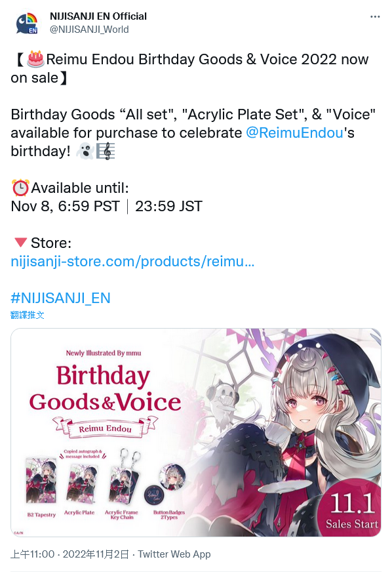Click the birthday cake emoji in the headline
The image size is (392, 572).
click(36, 59)
